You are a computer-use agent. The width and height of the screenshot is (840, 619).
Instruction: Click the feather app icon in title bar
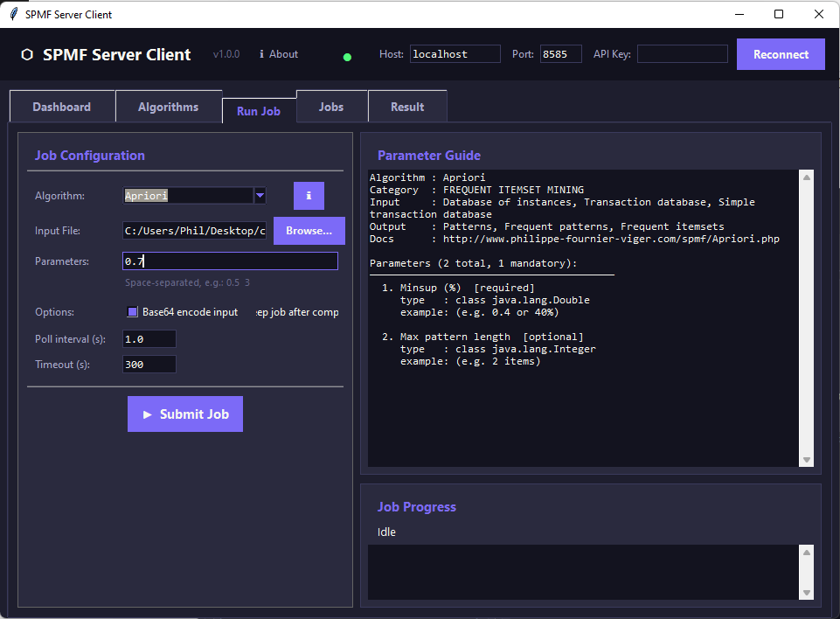(13, 14)
